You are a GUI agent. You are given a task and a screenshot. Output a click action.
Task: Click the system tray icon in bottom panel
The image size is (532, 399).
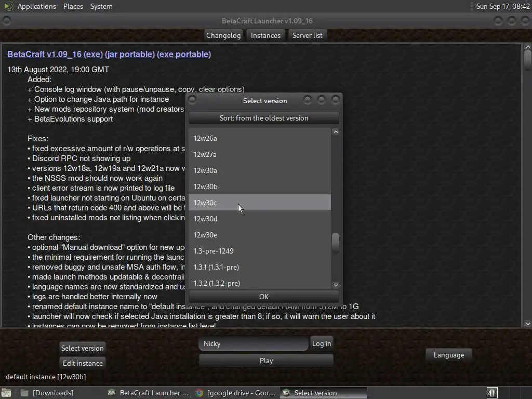coord(492,393)
